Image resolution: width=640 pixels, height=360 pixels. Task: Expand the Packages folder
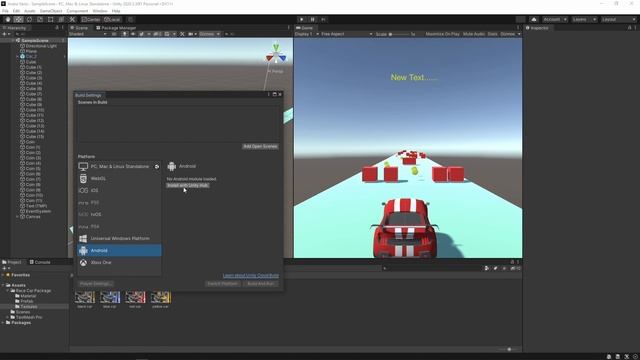click(x=3, y=322)
